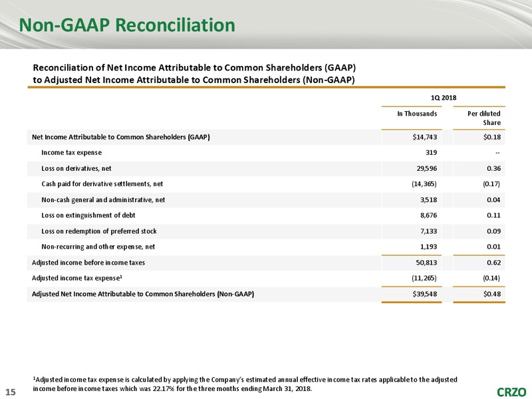
Task: Click the (0.17) per share value
Action: 491,184
